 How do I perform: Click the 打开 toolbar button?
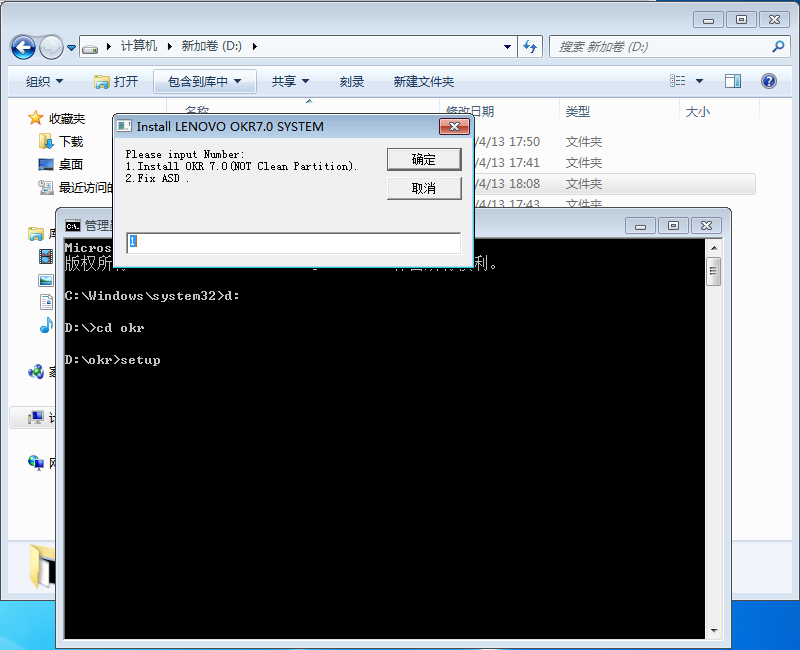pos(116,81)
